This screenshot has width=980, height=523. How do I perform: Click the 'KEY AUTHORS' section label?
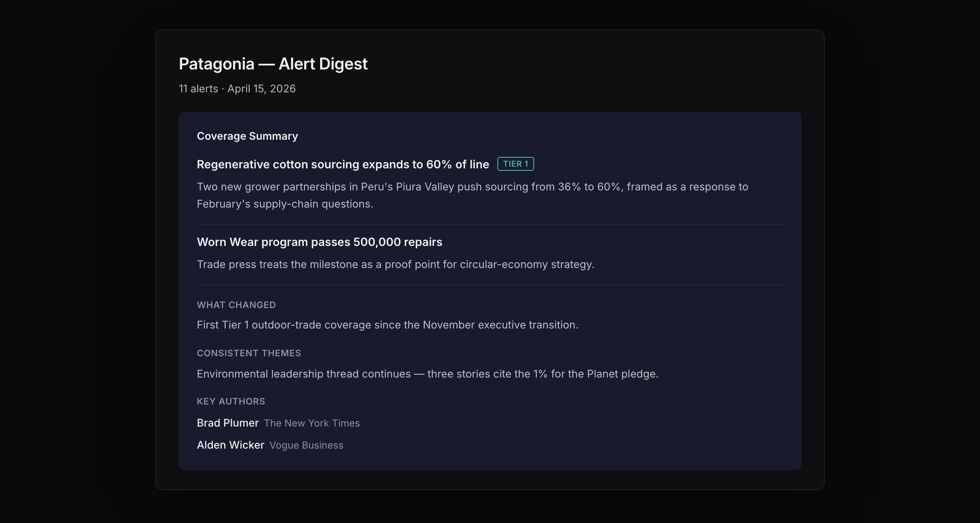click(x=231, y=401)
